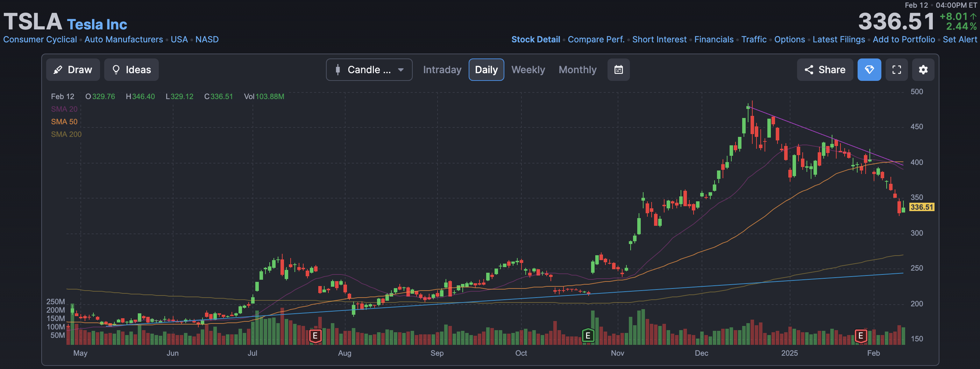The width and height of the screenshot is (980, 369).
Task: Select the SMA 20 indicator label
Action: pos(64,109)
